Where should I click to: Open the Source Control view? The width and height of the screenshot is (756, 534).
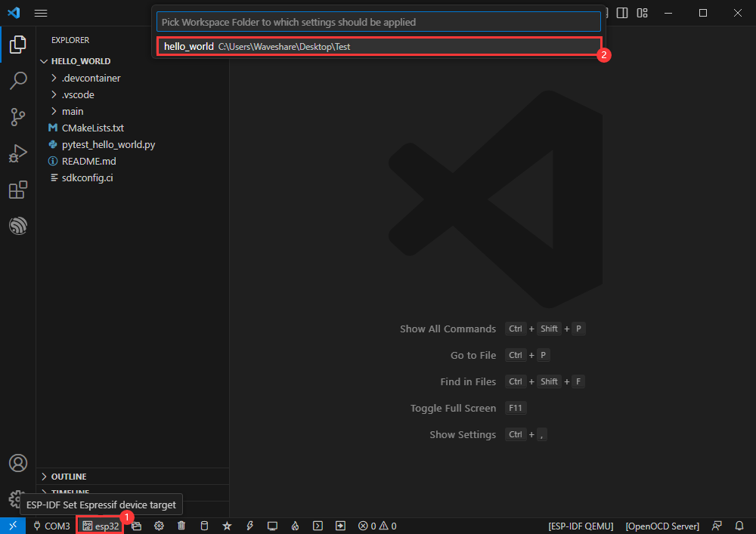coord(18,117)
